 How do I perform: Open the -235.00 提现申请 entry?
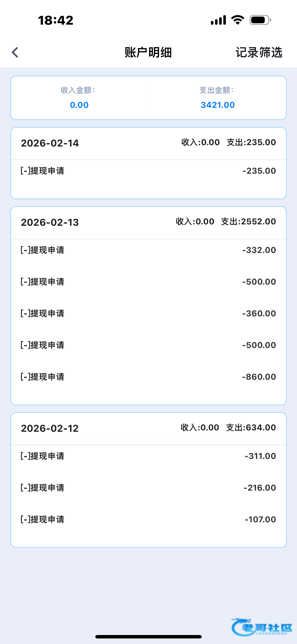[148, 171]
